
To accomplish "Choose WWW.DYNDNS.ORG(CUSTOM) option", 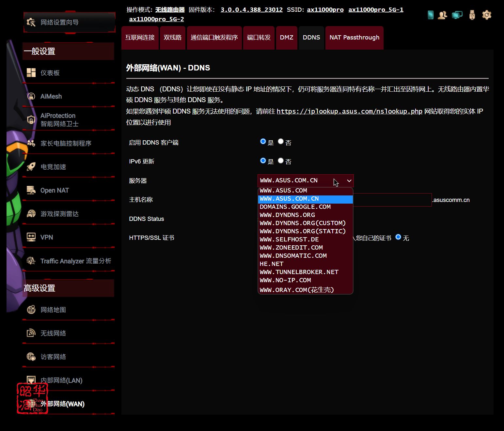I will pos(306,223).
